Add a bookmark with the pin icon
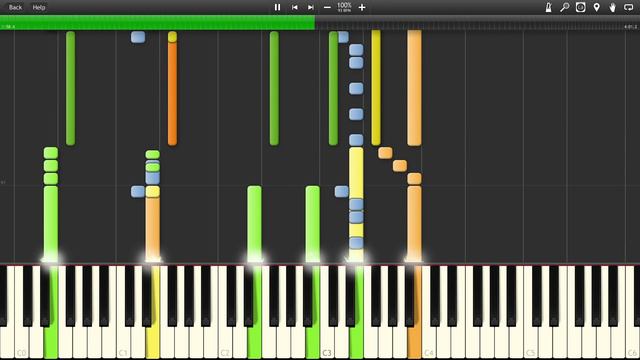Screen dimensions: 640x360 click(x=596, y=7)
